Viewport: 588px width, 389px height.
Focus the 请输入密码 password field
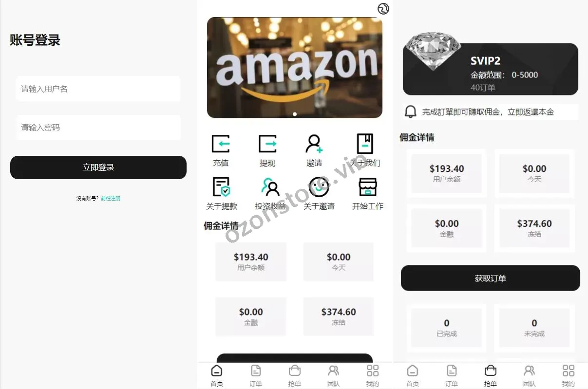tap(98, 128)
